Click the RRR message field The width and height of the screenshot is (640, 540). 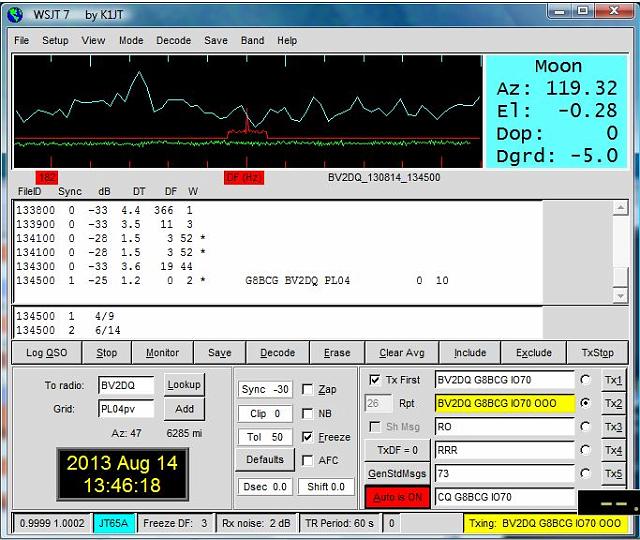point(504,450)
